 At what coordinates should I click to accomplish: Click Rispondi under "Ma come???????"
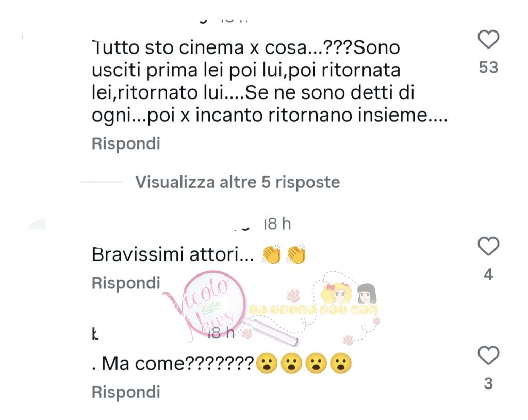pyautogui.click(x=126, y=392)
